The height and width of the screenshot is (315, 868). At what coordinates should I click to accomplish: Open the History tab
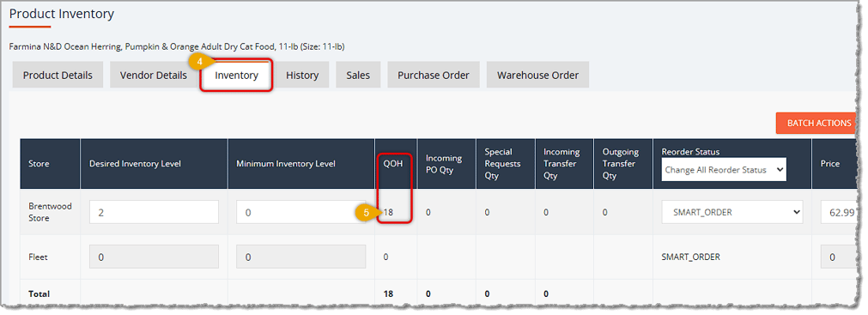click(302, 76)
